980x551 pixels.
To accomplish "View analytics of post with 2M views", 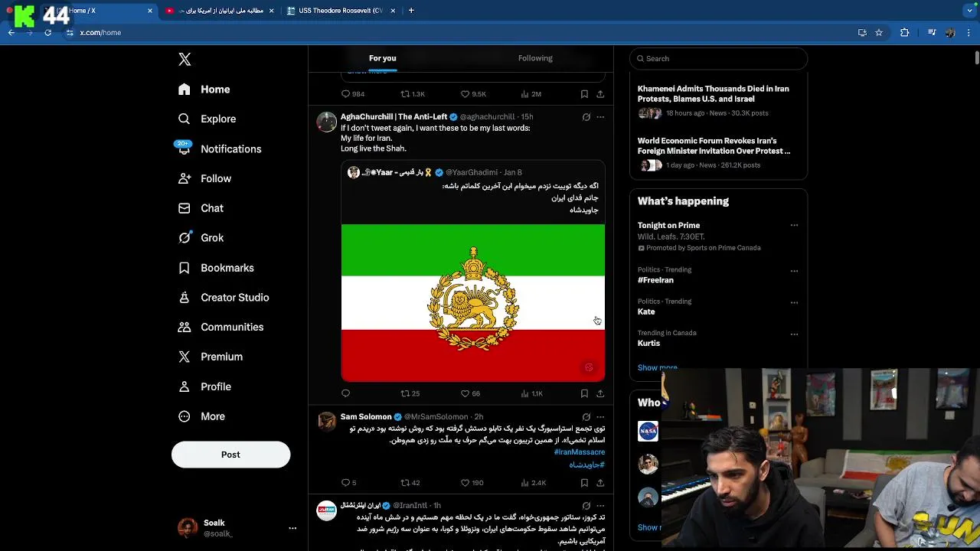I will (531, 94).
